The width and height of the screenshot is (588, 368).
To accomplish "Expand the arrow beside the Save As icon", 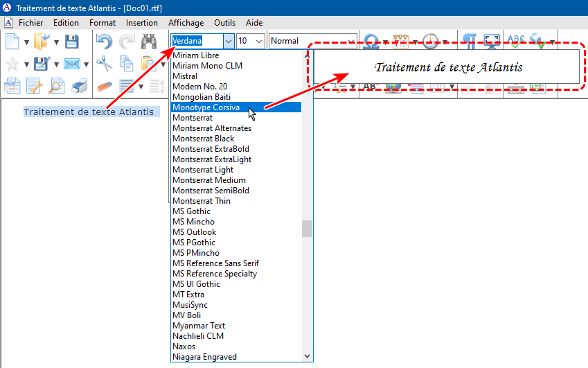I will (x=56, y=65).
